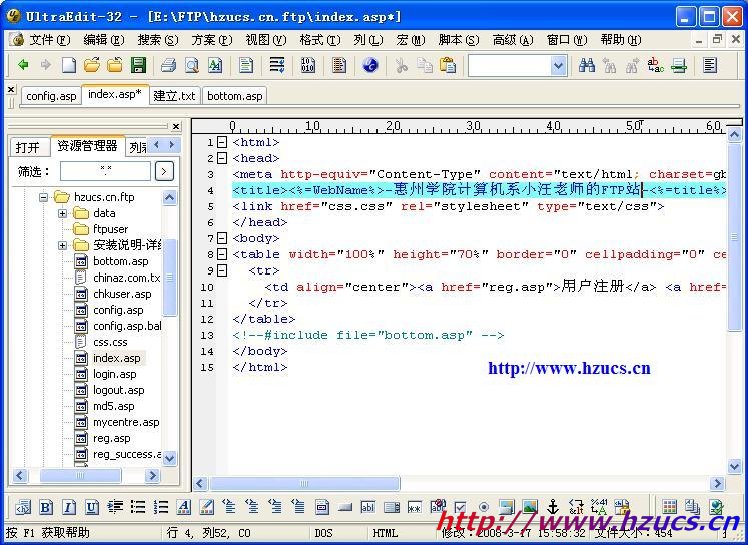
Task: Click the filter go arrow button
Action: (164, 171)
